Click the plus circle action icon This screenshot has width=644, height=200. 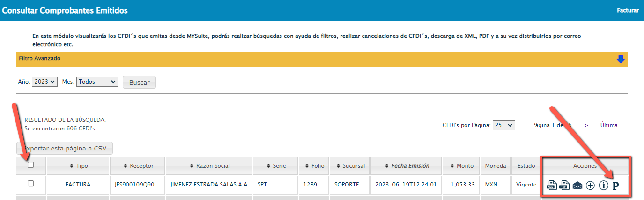click(590, 186)
